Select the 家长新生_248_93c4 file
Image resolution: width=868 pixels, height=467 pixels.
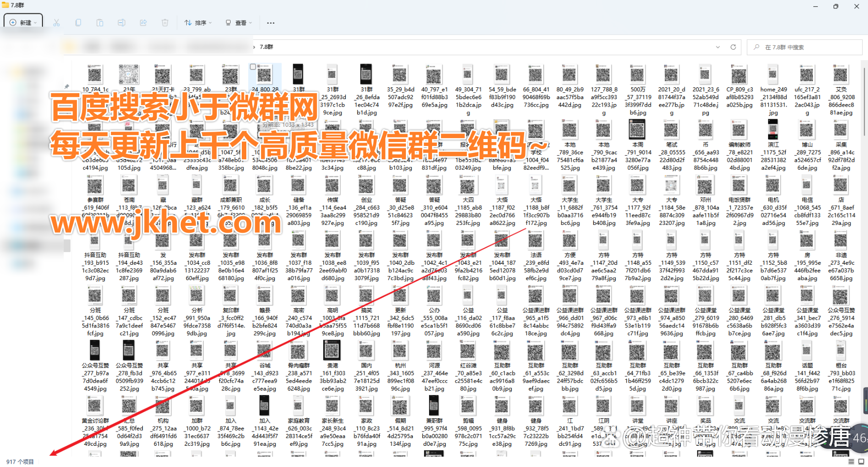pyautogui.click(x=333, y=421)
